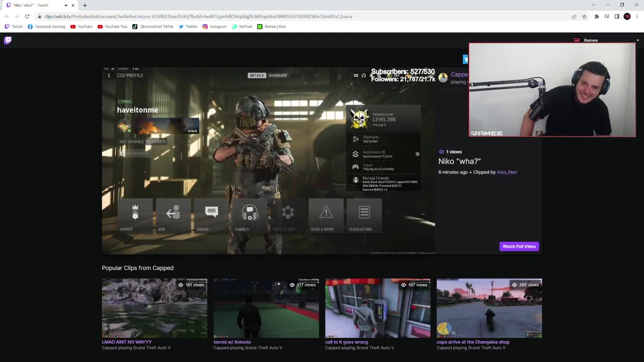Click the Block & Report warning icon
The height and width of the screenshot is (362, 644).
tap(326, 213)
